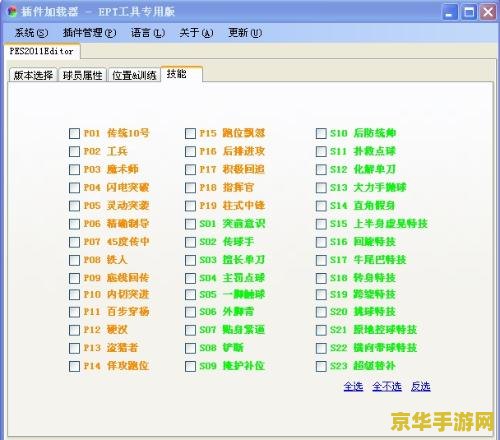Switch to the 版本选择 tab

pyautogui.click(x=33, y=75)
